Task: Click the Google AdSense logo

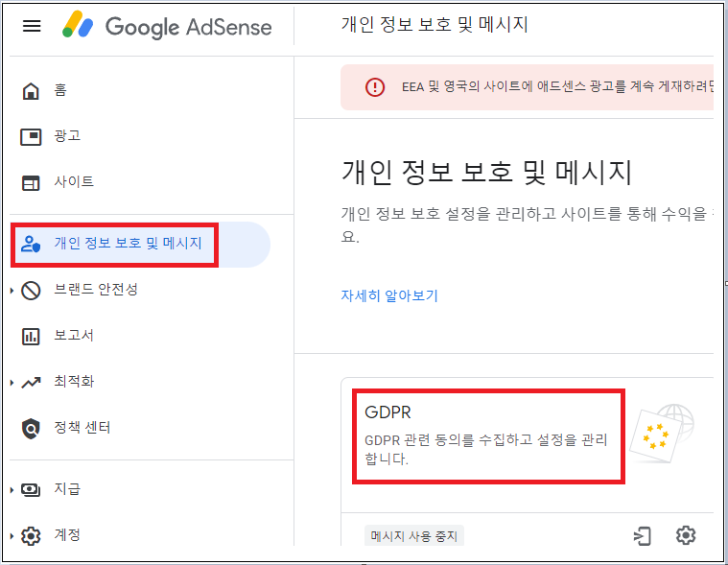Action: click(167, 26)
